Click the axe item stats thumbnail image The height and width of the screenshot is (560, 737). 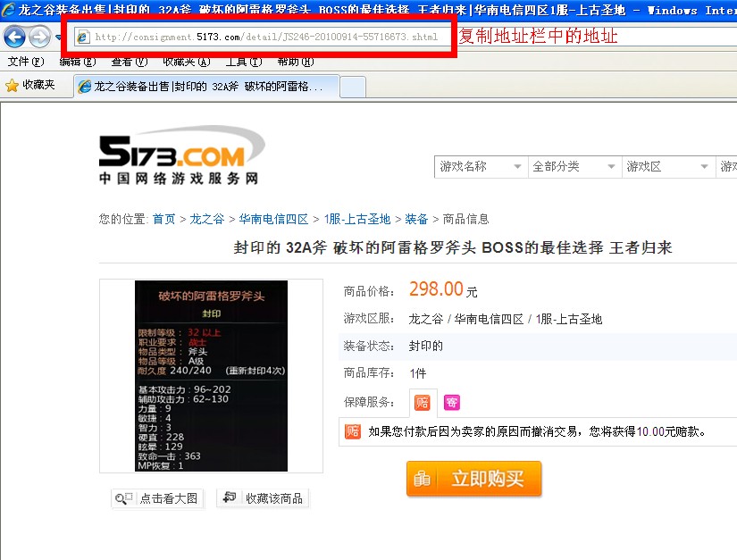[x=211, y=376]
